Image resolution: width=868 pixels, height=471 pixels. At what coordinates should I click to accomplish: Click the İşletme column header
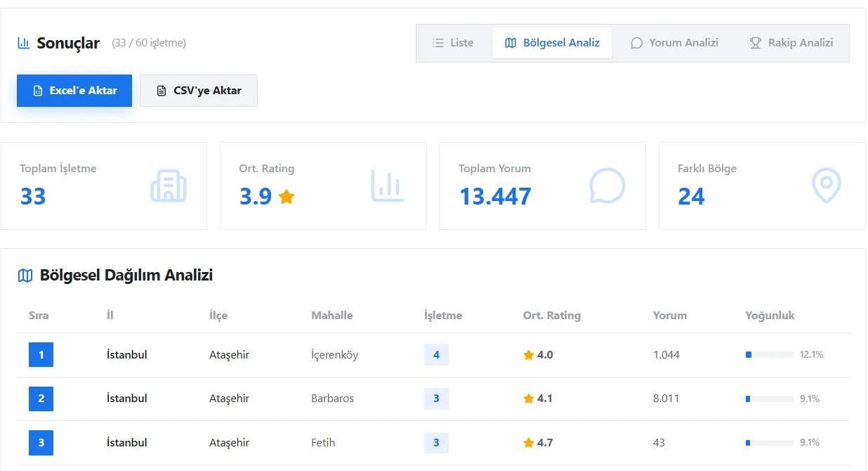click(443, 316)
